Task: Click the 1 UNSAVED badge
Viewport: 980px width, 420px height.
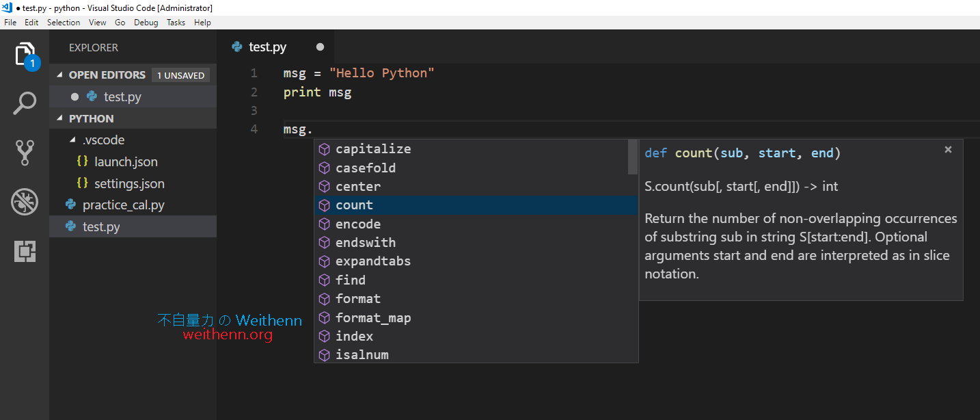Action: pyautogui.click(x=180, y=75)
